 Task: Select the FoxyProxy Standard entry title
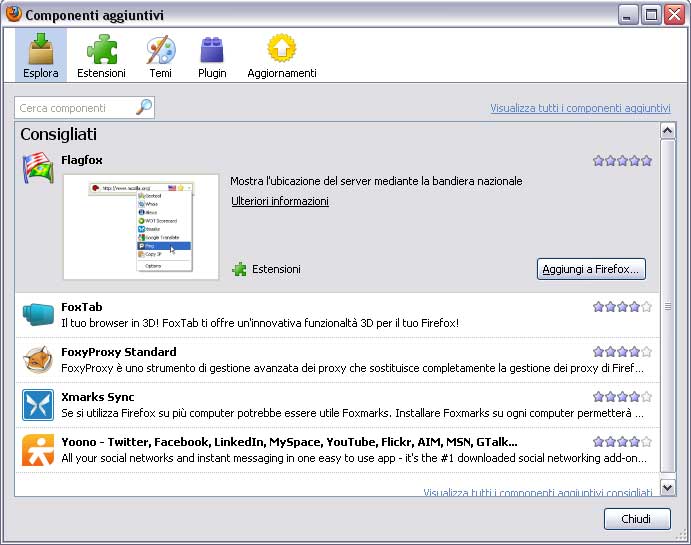tap(119, 352)
